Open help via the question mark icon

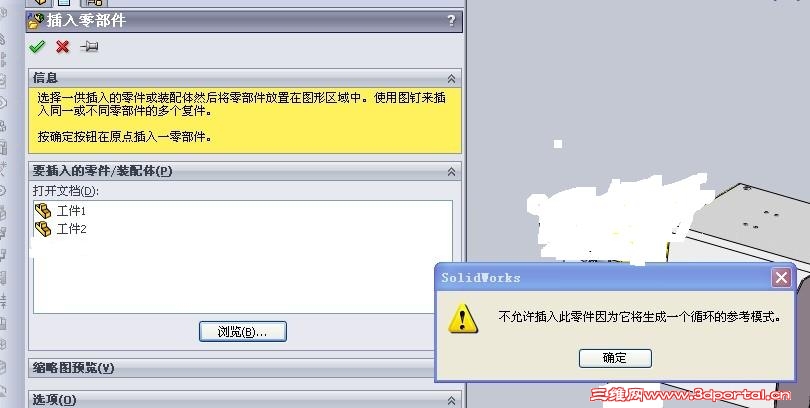click(x=451, y=21)
